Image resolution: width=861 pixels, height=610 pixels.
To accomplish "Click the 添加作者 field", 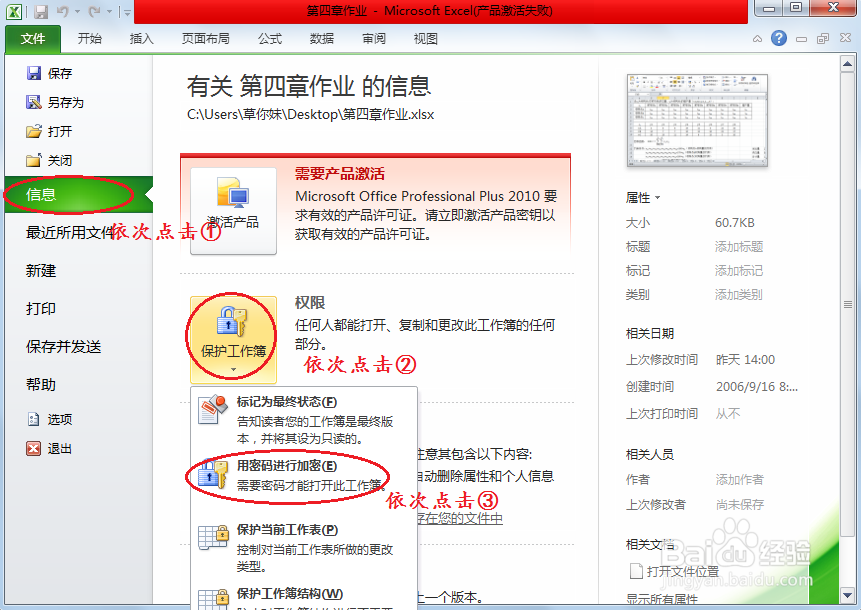I will pyautogui.click(x=740, y=480).
